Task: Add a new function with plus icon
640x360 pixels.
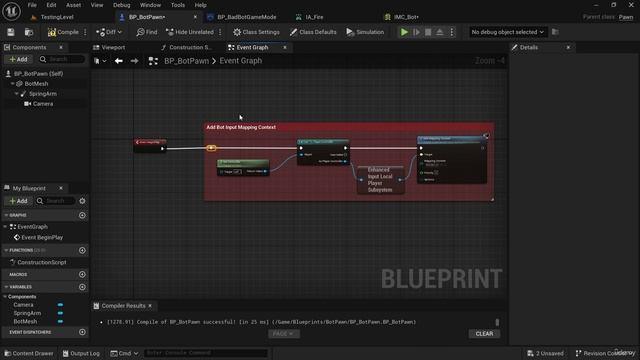Action: [82, 250]
